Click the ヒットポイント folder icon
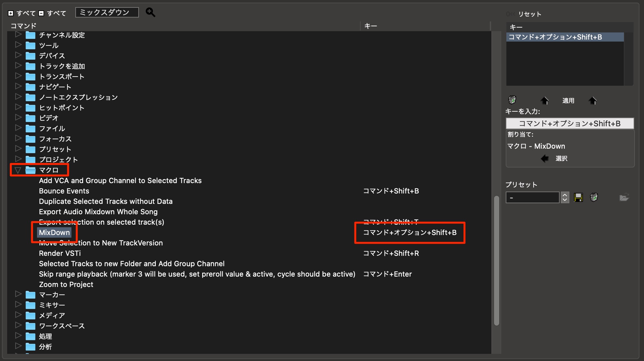This screenshot has height=361, width=644. coord(31,108)
